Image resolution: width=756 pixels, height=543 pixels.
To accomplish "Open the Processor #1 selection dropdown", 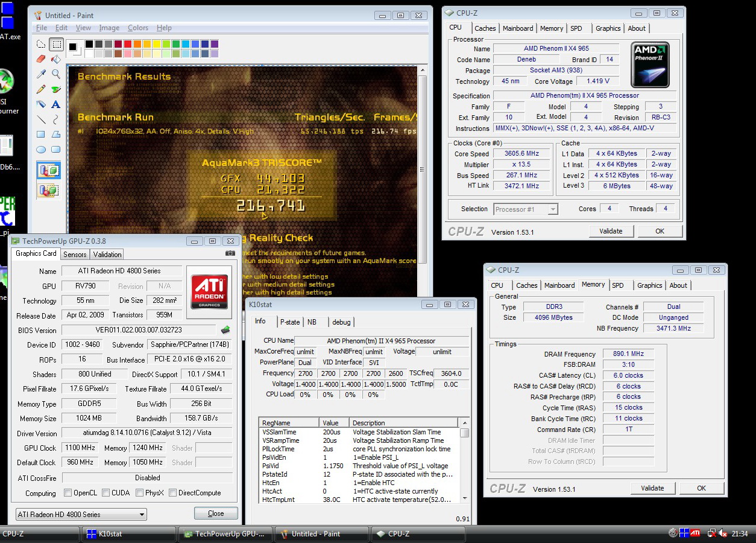I will pyautogui.click(x=526, y=209).
